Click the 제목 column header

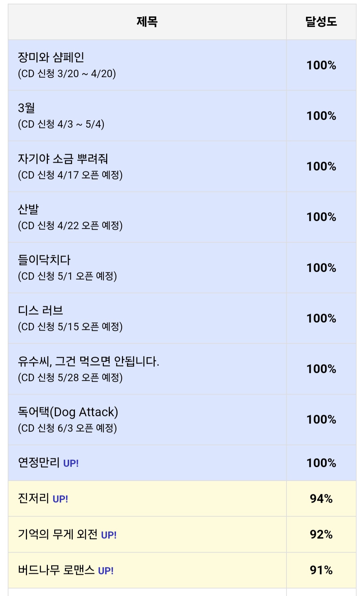147,22
